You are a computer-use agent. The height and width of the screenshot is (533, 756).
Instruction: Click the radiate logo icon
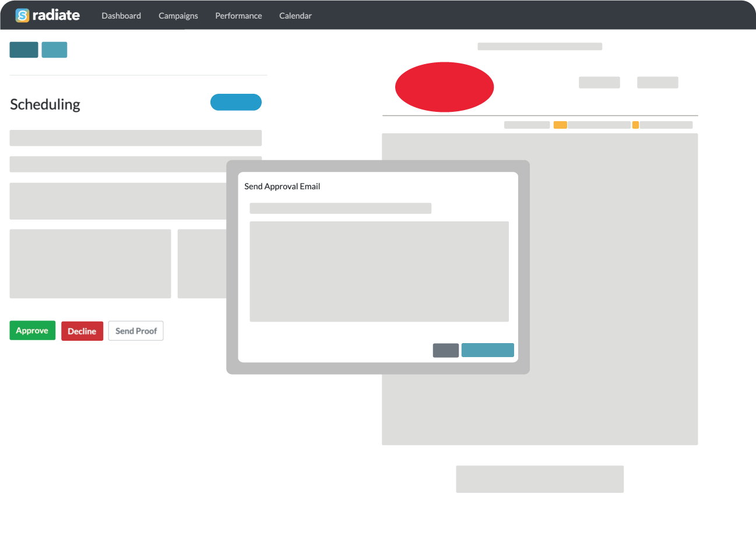[22, 15]
